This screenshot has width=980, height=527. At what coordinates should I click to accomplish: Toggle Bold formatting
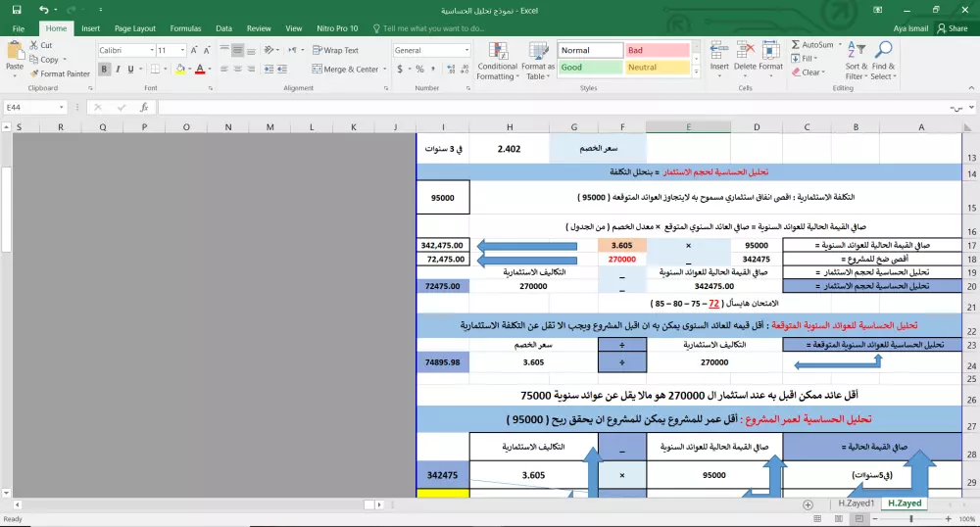tap(105, 69)
